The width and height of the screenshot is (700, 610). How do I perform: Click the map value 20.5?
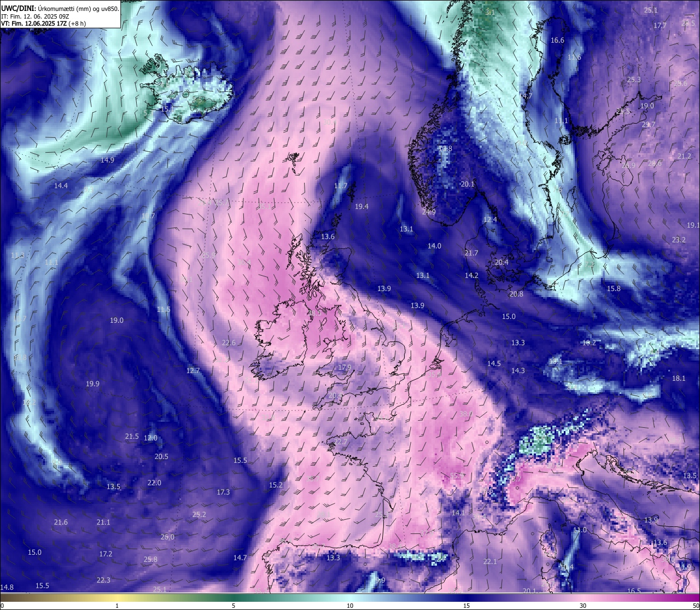click(161, 457)
